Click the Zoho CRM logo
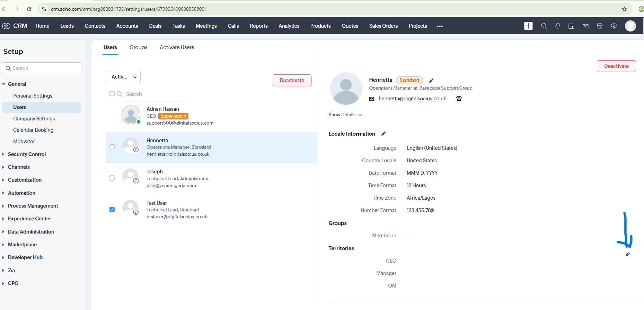 coord(15,26)
